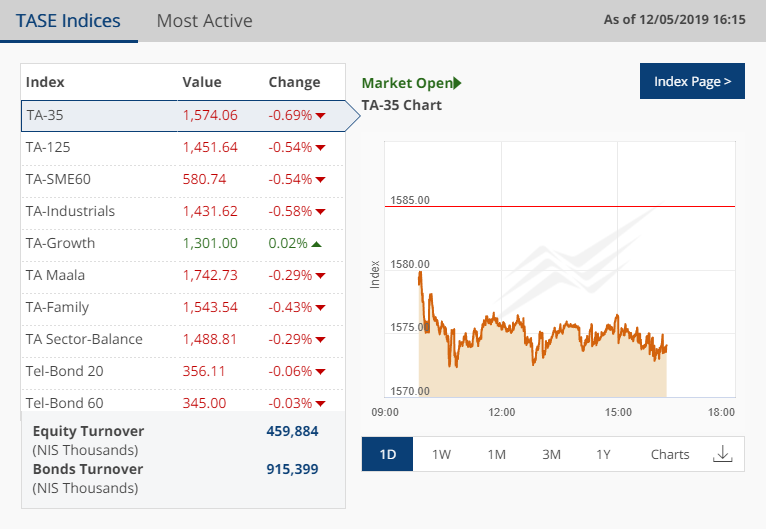This screenshot has width=766, height=529.
Task: Switch chart range to 1M
Action: 496,454
